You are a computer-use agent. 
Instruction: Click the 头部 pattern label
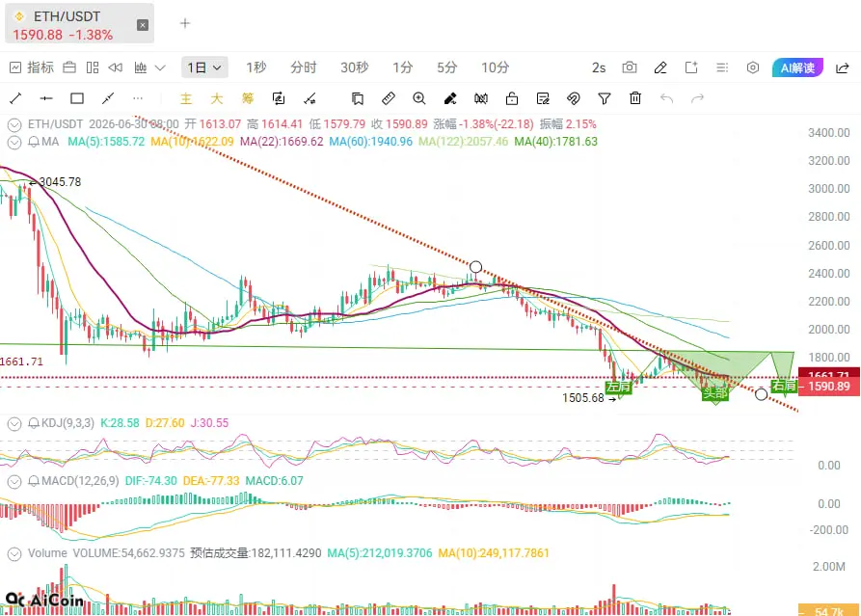pyautogui.click(x=715, y=393)
